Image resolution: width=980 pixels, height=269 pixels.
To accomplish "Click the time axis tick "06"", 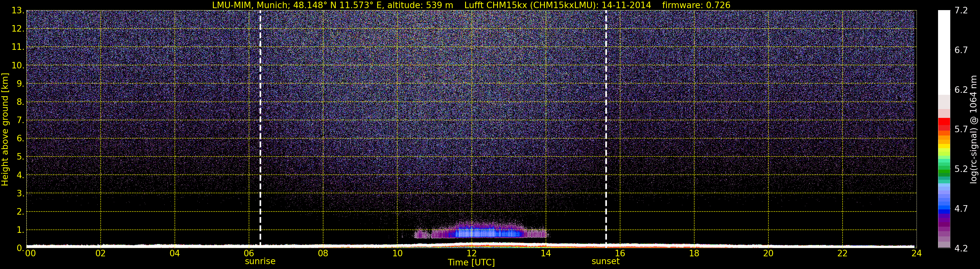I will [249, 253].
